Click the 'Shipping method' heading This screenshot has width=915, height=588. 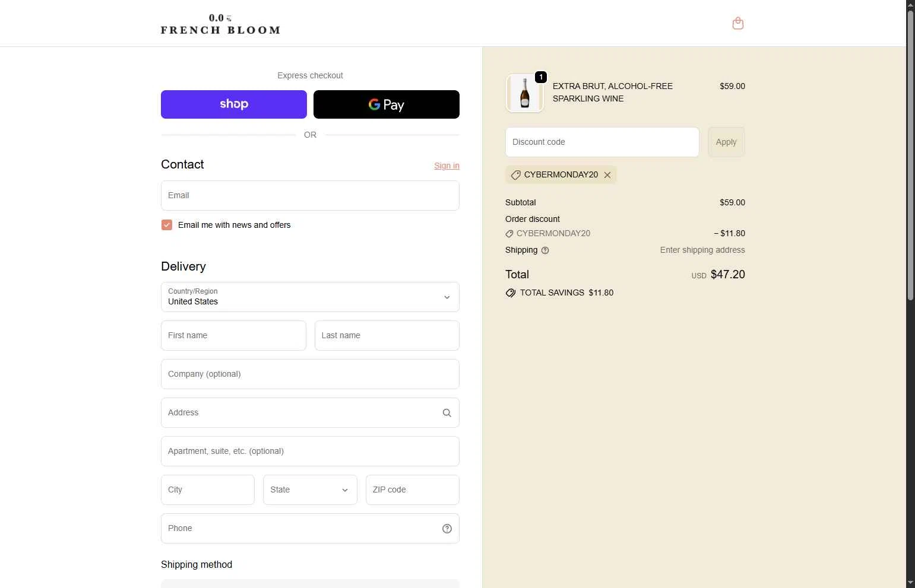[197, 564]
